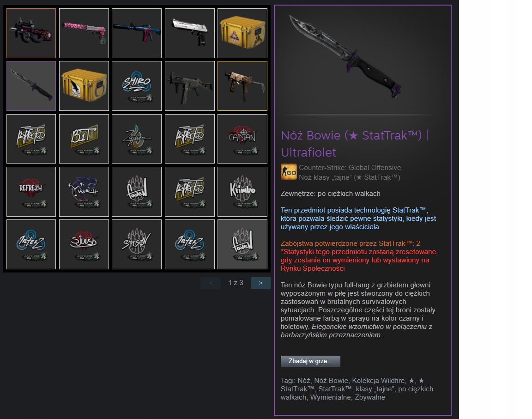Select the P90 weapon skin item
The height and width of the screenshot is (419, 532).
(31, 33)
